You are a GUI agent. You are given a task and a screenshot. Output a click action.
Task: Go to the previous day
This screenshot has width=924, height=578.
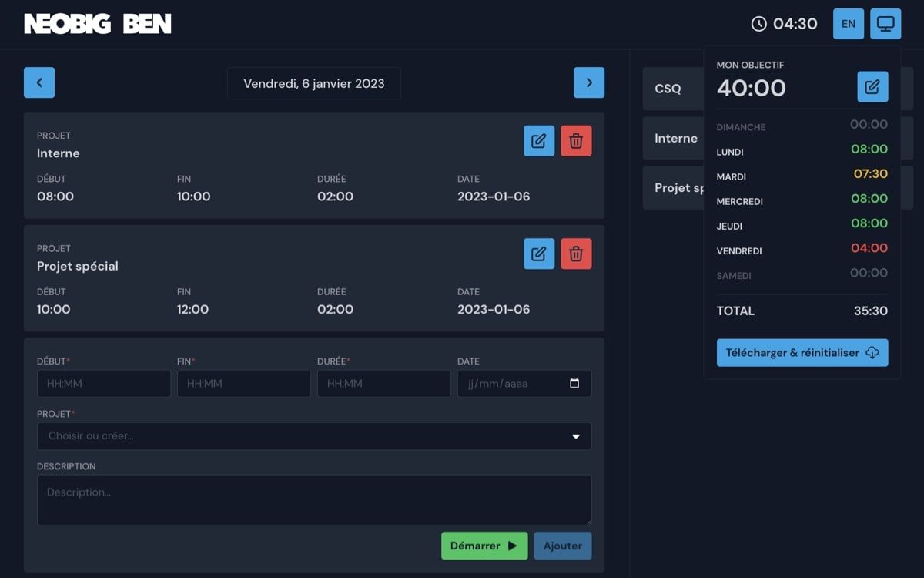click(x=39, y=82)
